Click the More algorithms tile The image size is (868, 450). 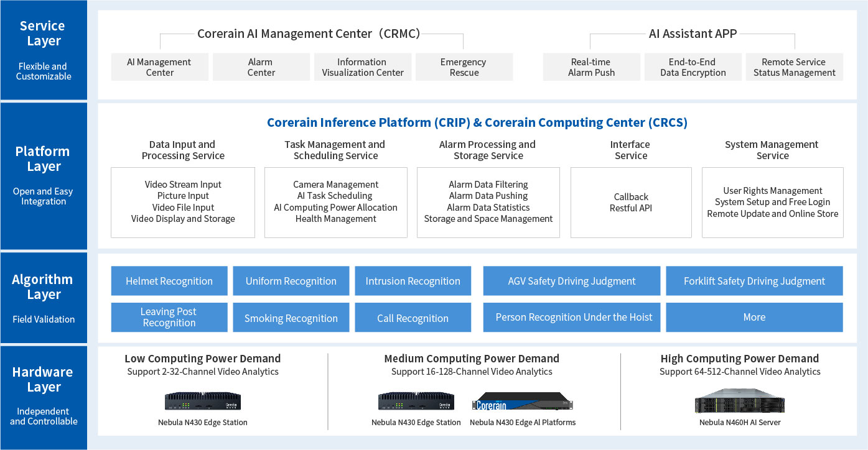tap(754, 318)
